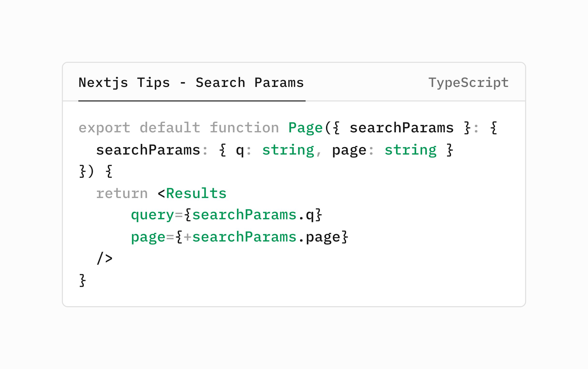Click the closing brace and parenthesis on line three
Image resolution: width=588 pixels, height=369 pixels.
pos(87,171)
